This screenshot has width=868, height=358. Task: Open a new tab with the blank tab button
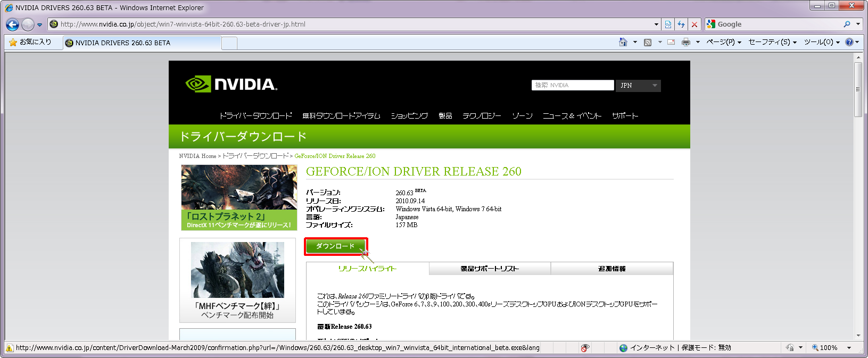pos(229,43)
